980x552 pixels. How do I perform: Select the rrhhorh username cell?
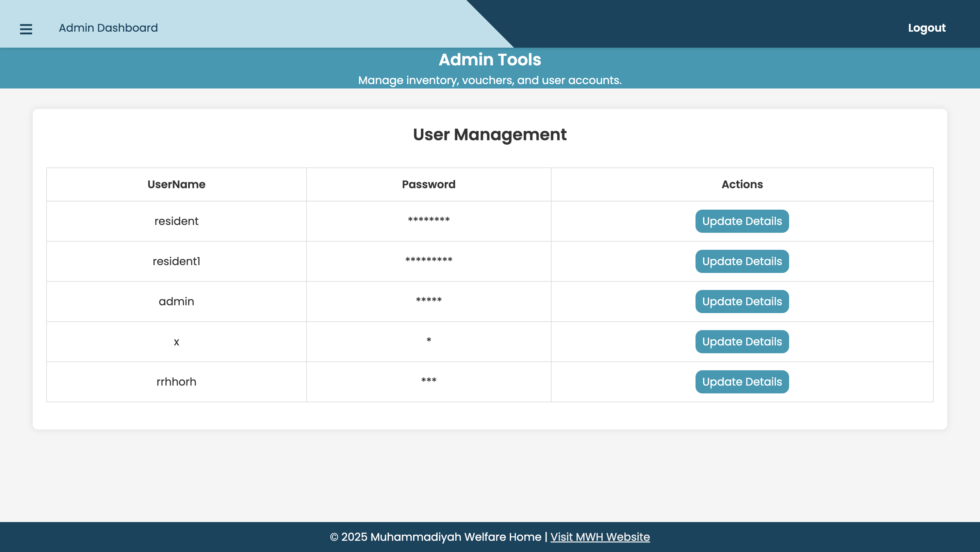coord(176,381)
